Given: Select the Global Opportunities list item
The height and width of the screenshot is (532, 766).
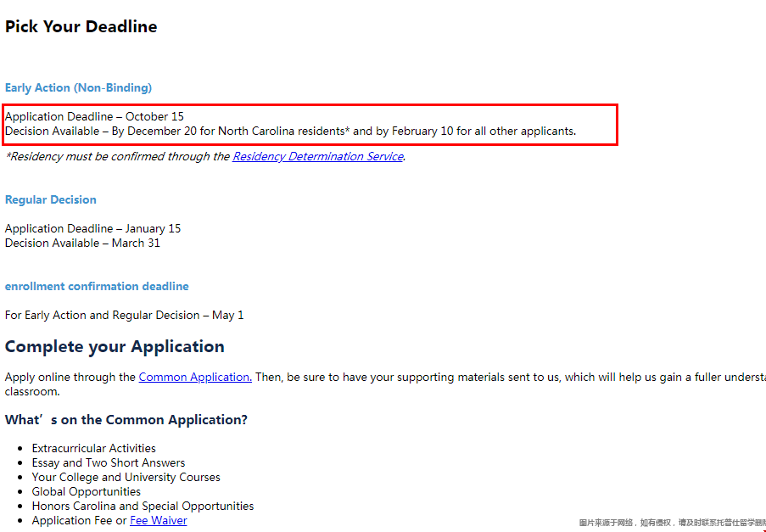Looking at the screenshot, I should point(86,492).
